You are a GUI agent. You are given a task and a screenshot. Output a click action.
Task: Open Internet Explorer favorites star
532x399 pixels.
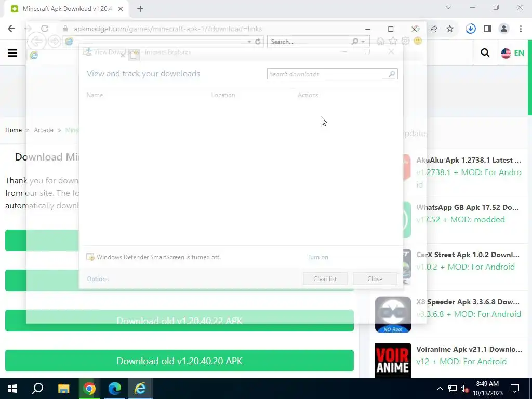[393, 42]
